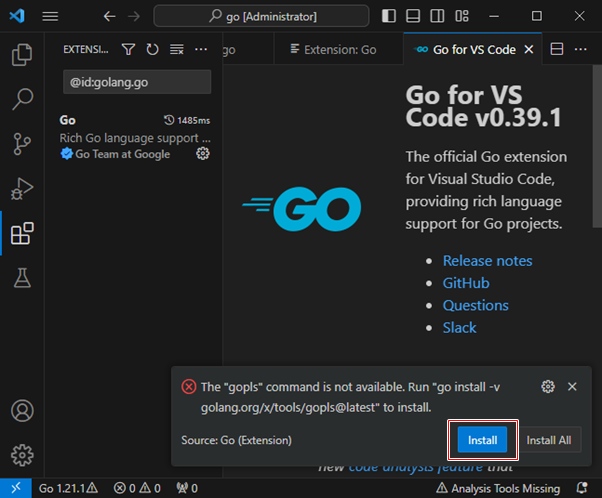The image size is (602, 498).
Task: Open the Run and Debug view
Action: point(22,189)
